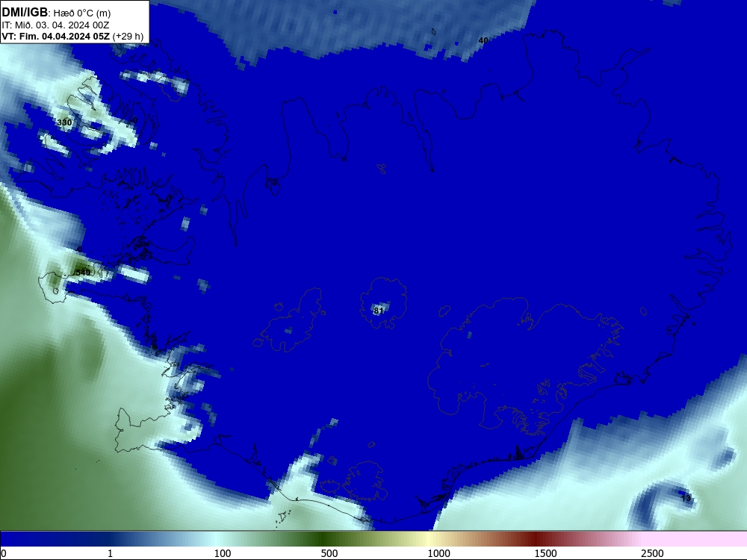Click the map value label '40'
Screen dimensions: 747x560
[x=483, y=40]
